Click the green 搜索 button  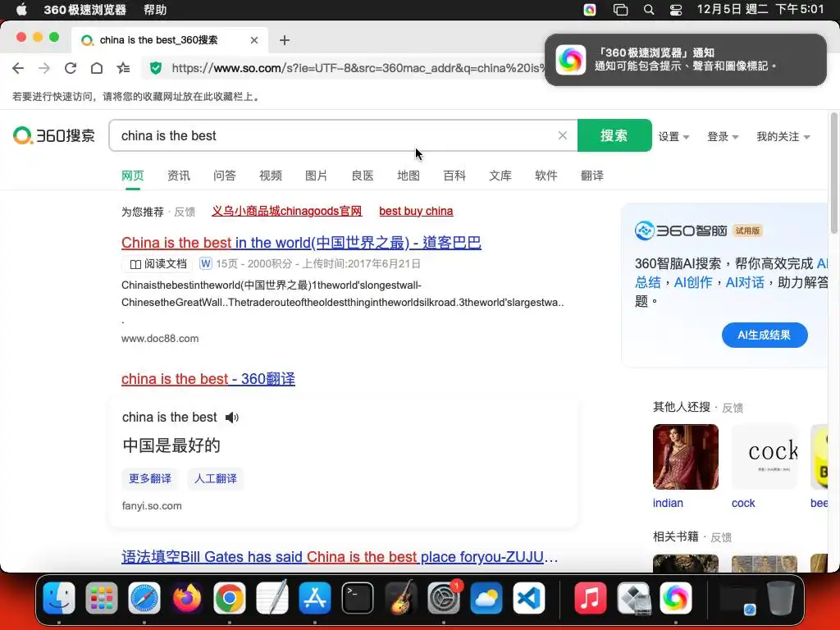[x=614, y=135]
